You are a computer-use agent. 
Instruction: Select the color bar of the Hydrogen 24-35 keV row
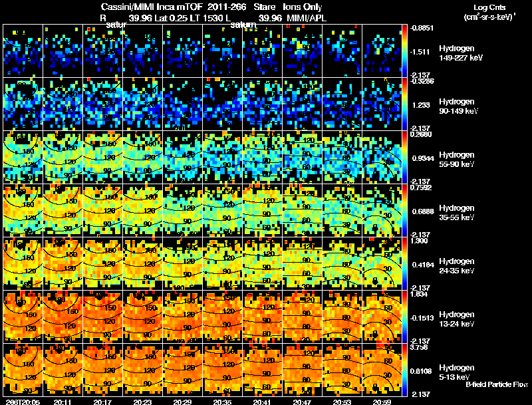[404, 264]
